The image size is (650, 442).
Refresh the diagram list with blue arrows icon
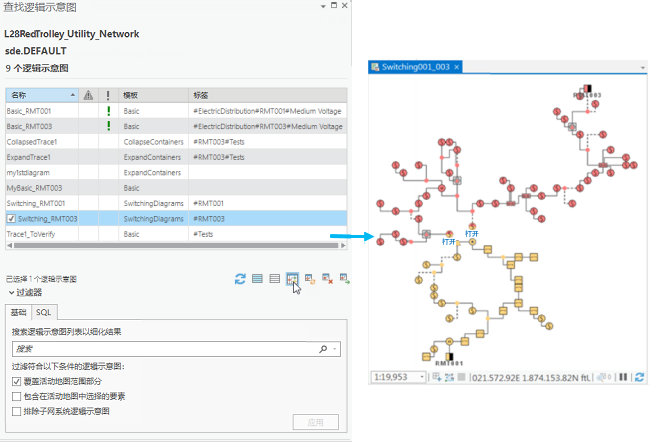pyautogui.click(x=240, y=279)
